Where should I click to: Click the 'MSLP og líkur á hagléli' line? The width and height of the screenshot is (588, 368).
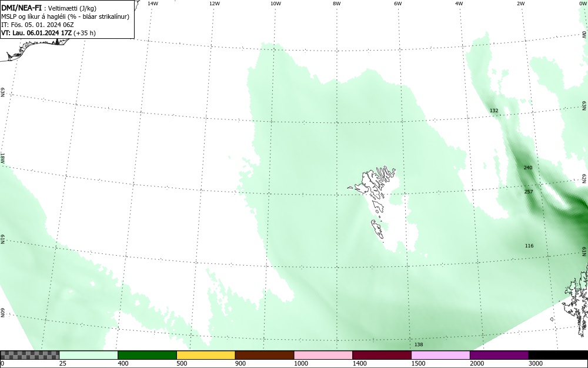65,16
